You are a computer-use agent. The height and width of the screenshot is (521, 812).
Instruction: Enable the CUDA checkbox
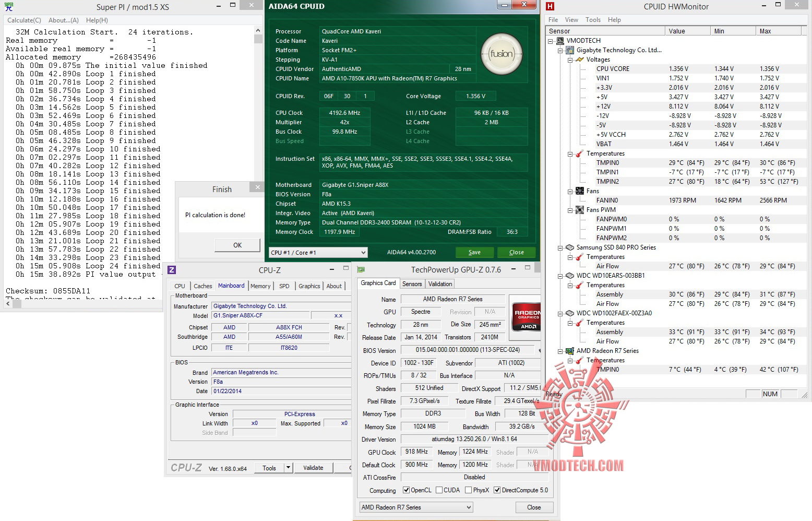439,490
